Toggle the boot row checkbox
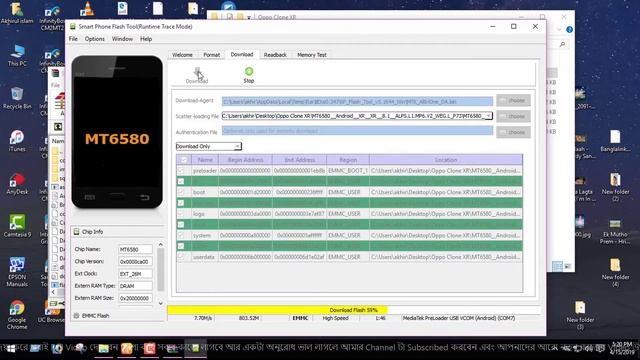 tap(181, 192)
